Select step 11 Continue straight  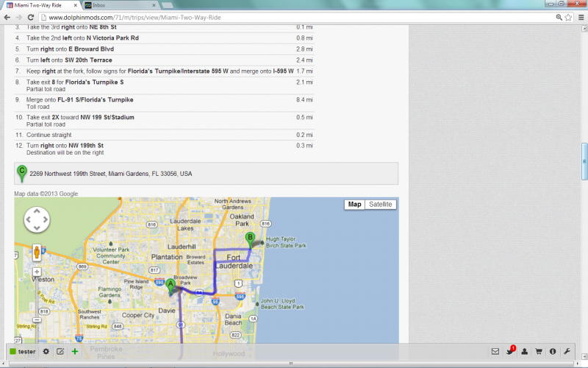point(164,135)
